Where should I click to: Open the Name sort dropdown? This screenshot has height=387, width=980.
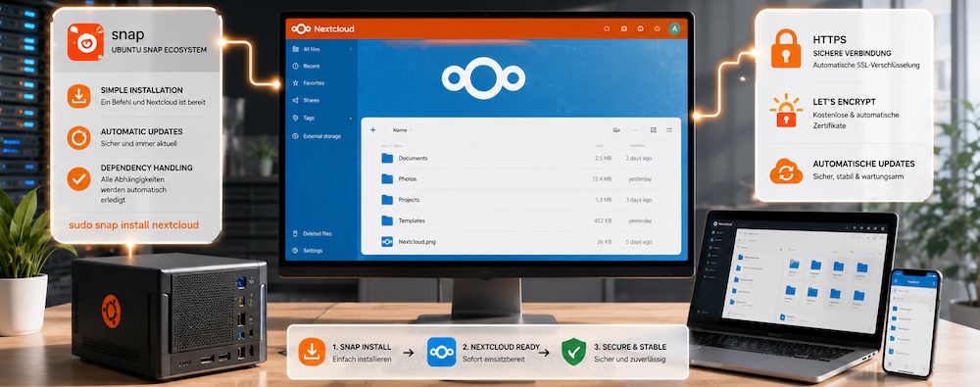(x=402, y=130)
